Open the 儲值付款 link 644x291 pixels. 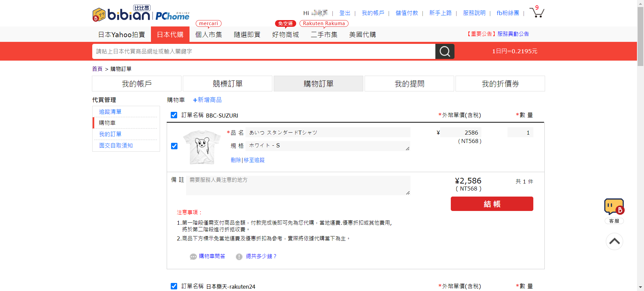pyautogui.click(x=407, y=13)
